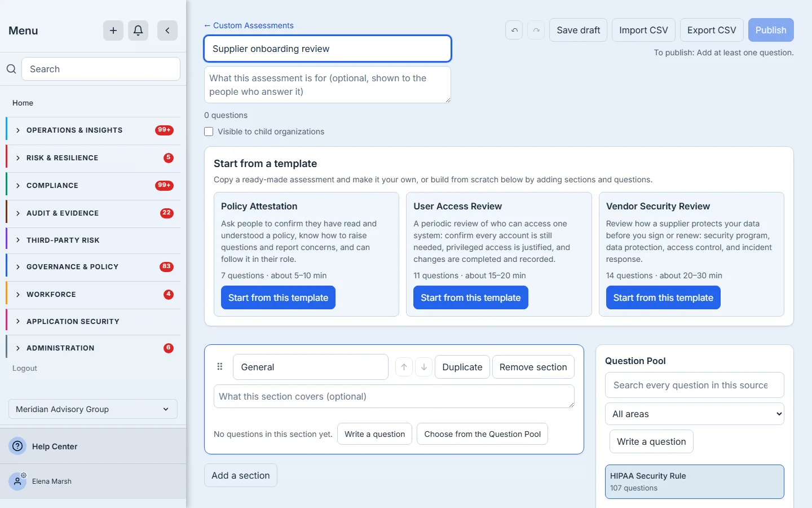812x508 pixels.
Task: Open the Help Center question-mark icon
Action: click(x=18, y=446)
